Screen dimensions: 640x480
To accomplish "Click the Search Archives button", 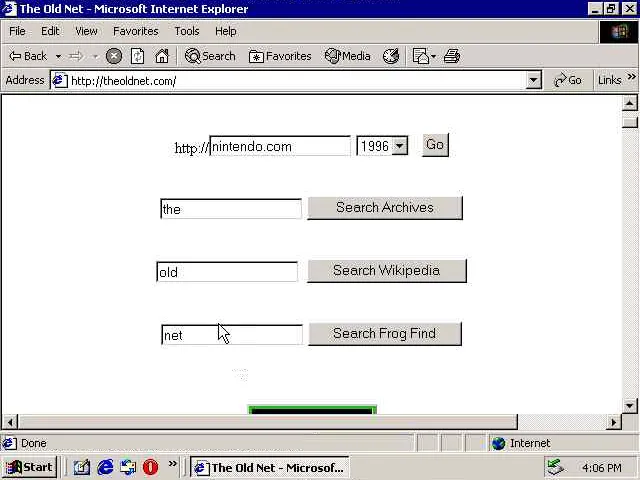I will [x=385, y=208].
